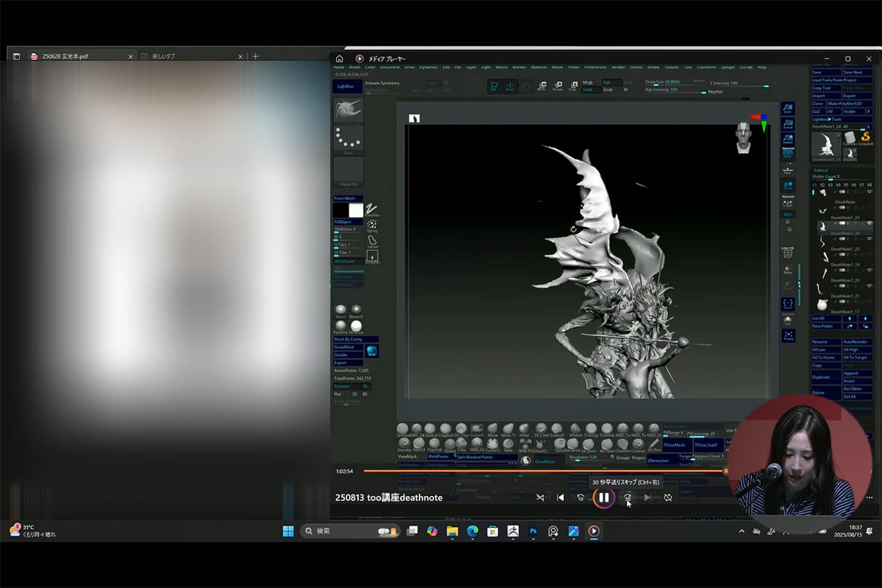Open File Explorer from the taskbar
Screen dimensions: 882x588
click(x=452, y=531)
